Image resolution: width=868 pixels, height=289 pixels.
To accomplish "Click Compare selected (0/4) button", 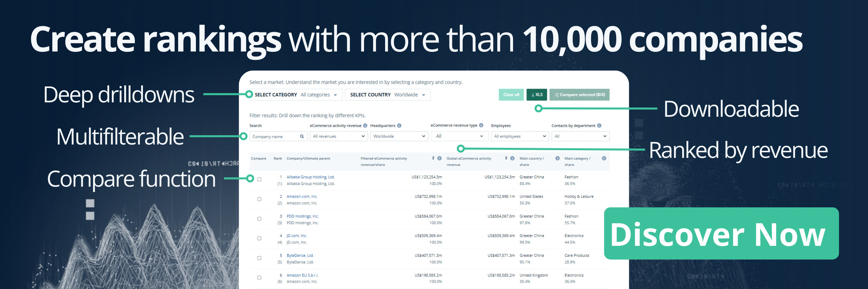I will 580,95.
